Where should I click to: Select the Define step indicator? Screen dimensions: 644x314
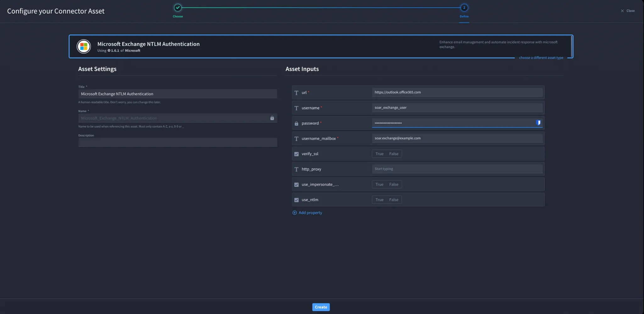[x=464, y=8]
